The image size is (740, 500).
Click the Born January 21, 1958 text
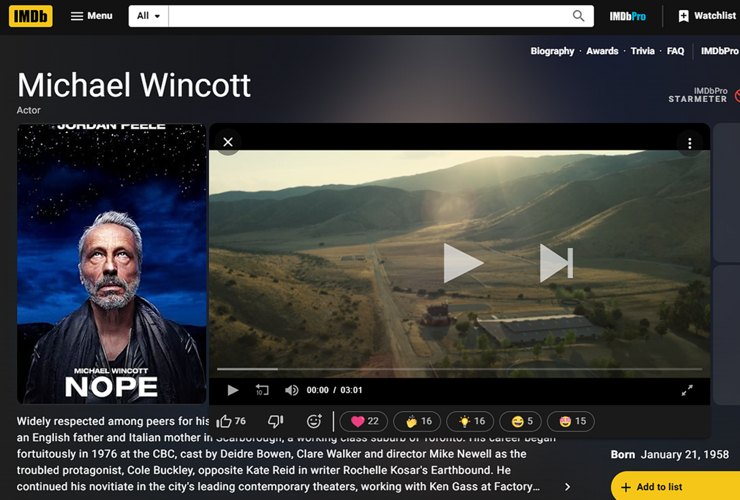point(670,455)
